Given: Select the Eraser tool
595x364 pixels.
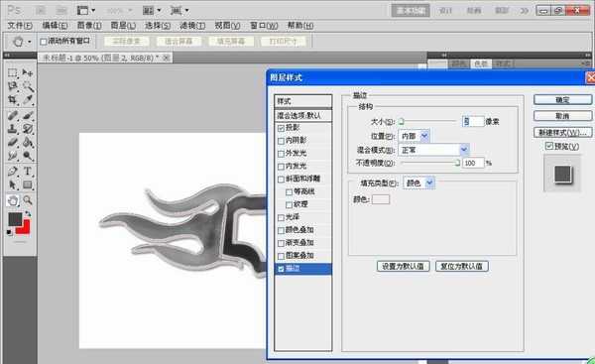Looking at the screenshot, I should pos(13,143).
